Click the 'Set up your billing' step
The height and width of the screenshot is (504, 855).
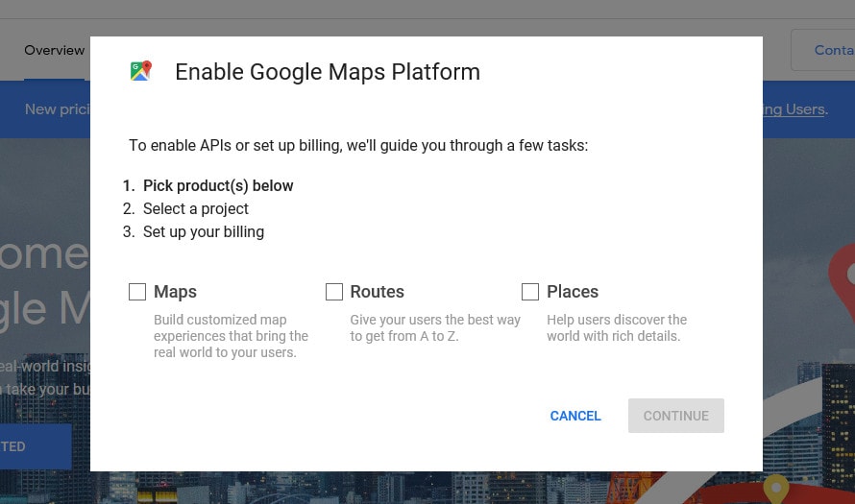[204, 232]
